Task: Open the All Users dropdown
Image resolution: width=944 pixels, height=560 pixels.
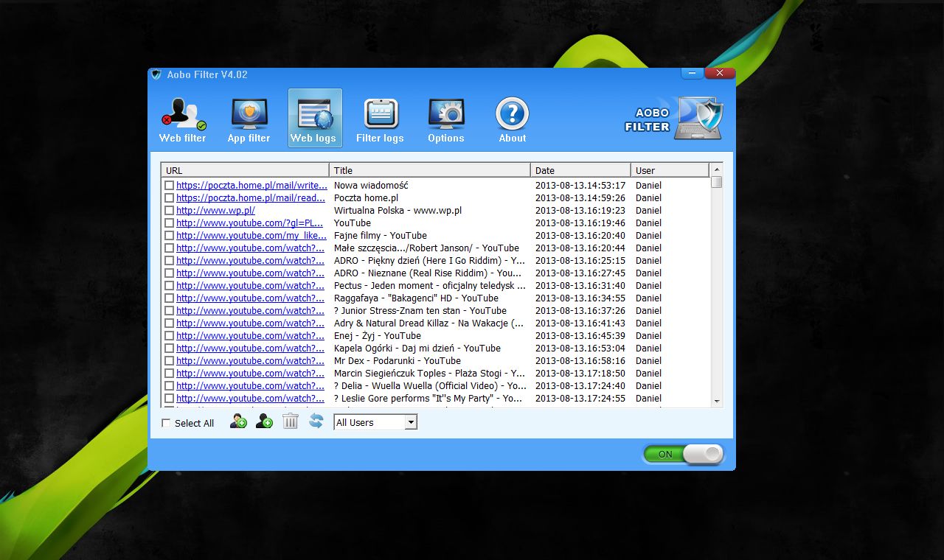Action: (375, 422)
